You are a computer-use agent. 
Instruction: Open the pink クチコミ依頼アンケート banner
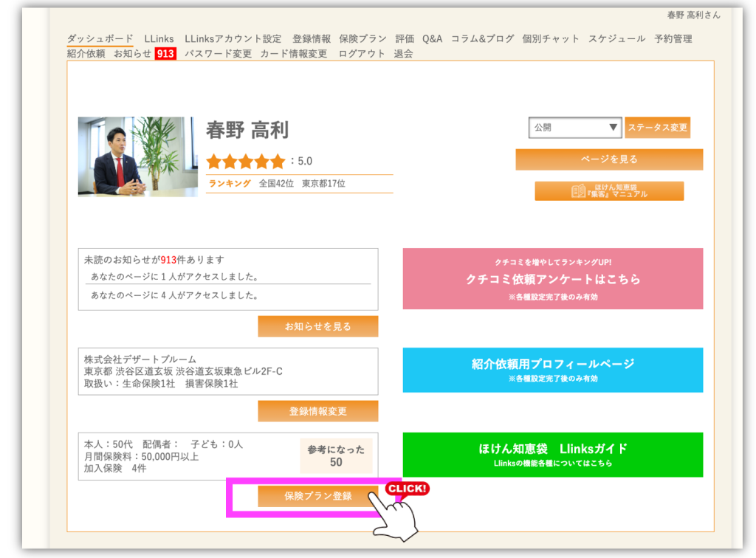553,279
